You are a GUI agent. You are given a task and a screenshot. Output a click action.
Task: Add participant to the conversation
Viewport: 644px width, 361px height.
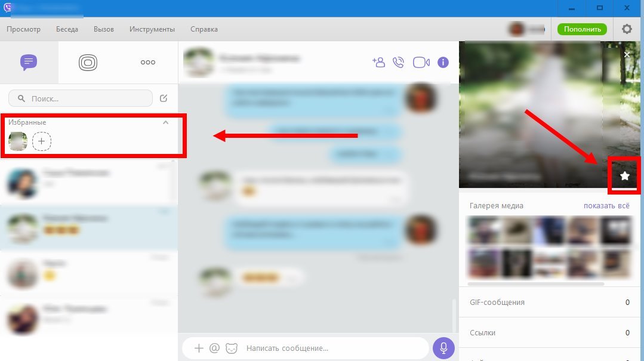pos(378,62)
